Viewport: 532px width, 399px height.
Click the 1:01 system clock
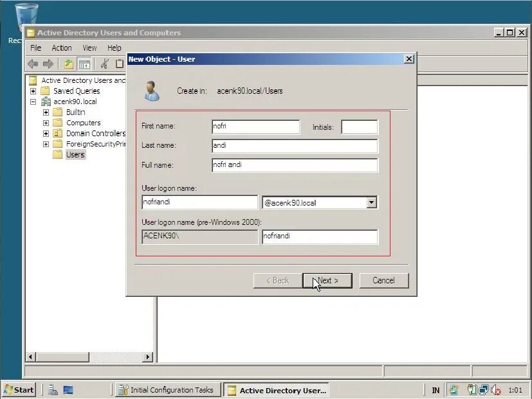click(x=515, y=390)
